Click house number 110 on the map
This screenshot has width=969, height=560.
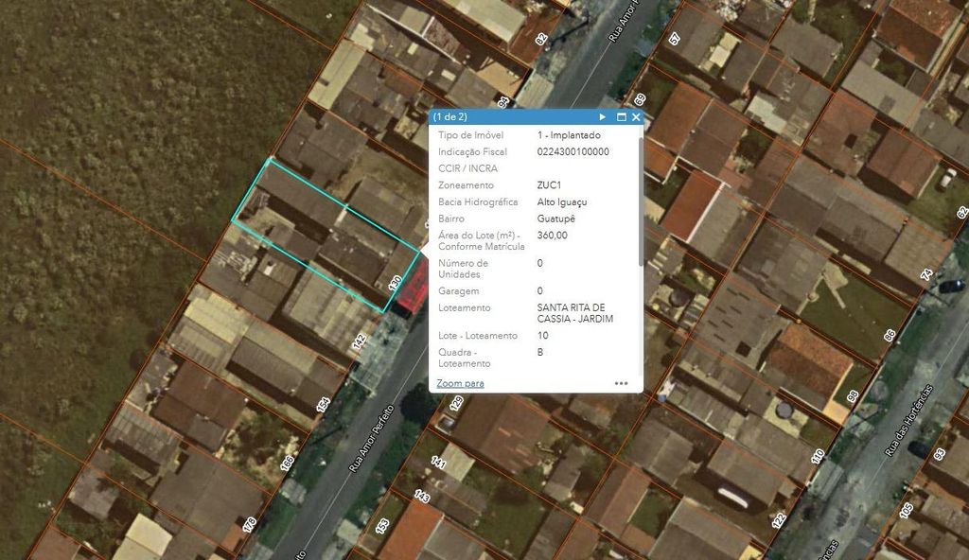pos(818,457)
